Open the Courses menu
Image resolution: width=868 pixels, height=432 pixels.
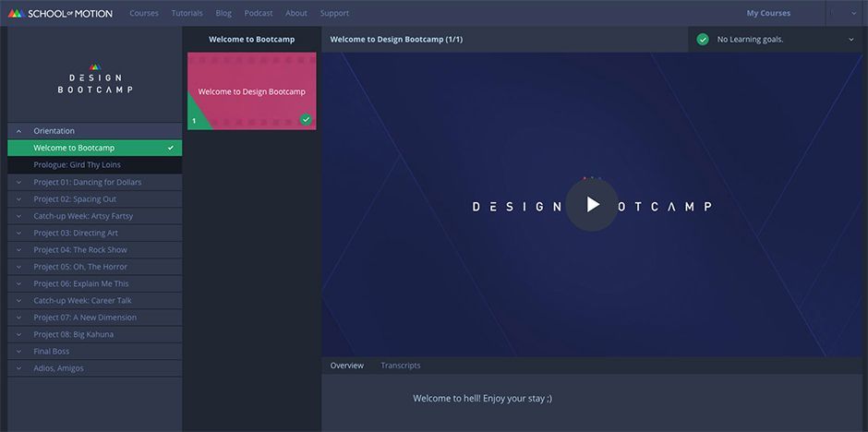144,13
